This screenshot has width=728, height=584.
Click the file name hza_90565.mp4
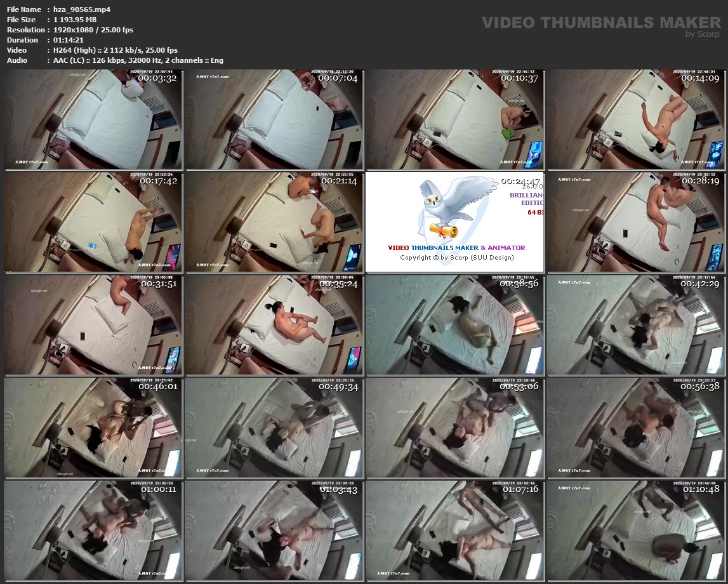[x=82, y=10]
